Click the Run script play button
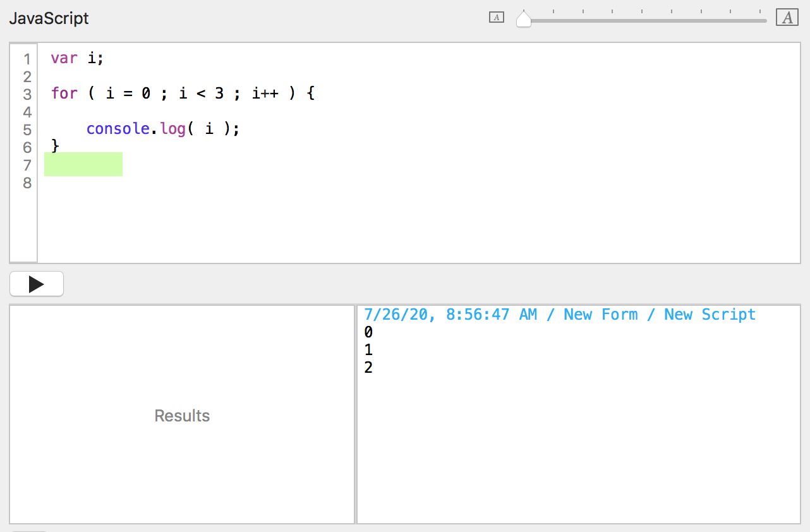The height and width of the screenshot is (532, 810). point(37,284)
